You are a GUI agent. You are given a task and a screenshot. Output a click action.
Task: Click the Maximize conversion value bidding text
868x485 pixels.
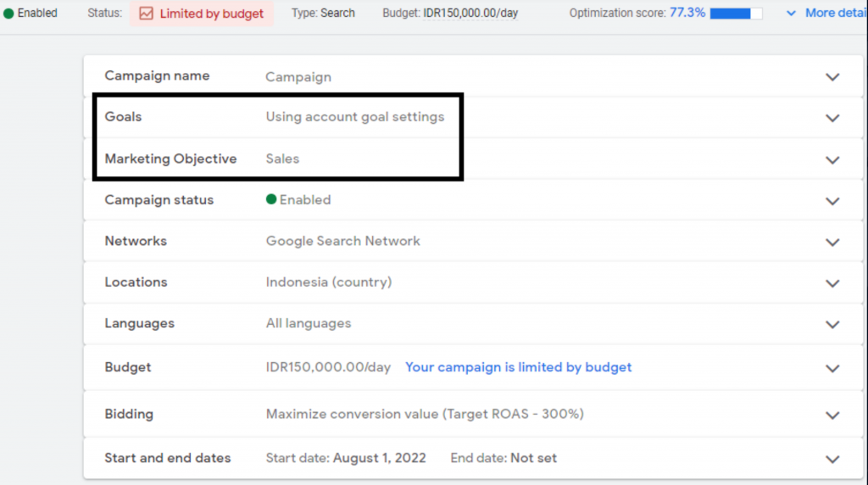(425, 414)
